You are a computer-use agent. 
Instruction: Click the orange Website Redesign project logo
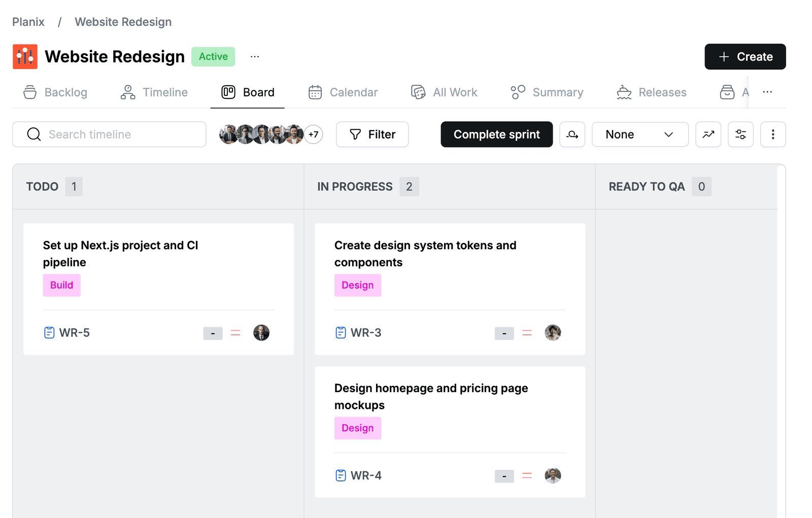(25, 56)
